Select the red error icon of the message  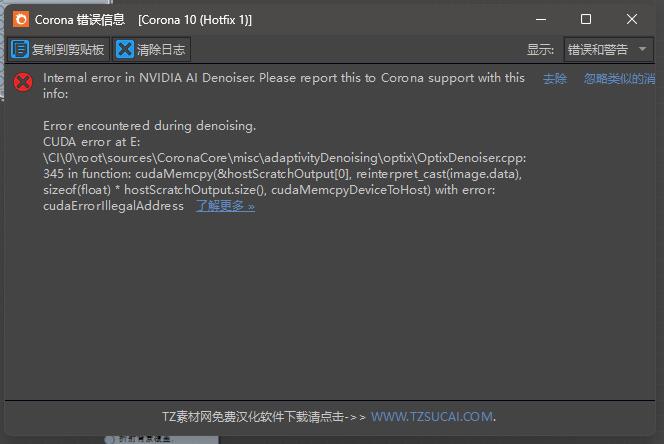click(23, 82)
